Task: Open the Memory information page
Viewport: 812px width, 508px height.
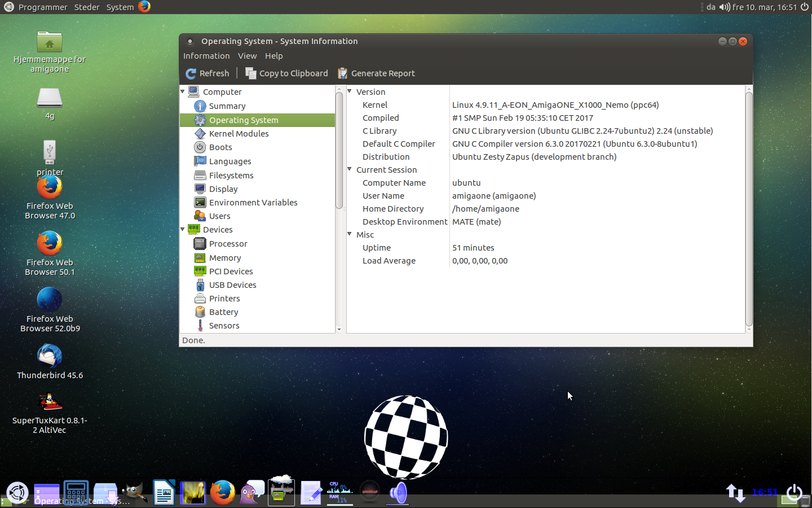Action: 224,258
